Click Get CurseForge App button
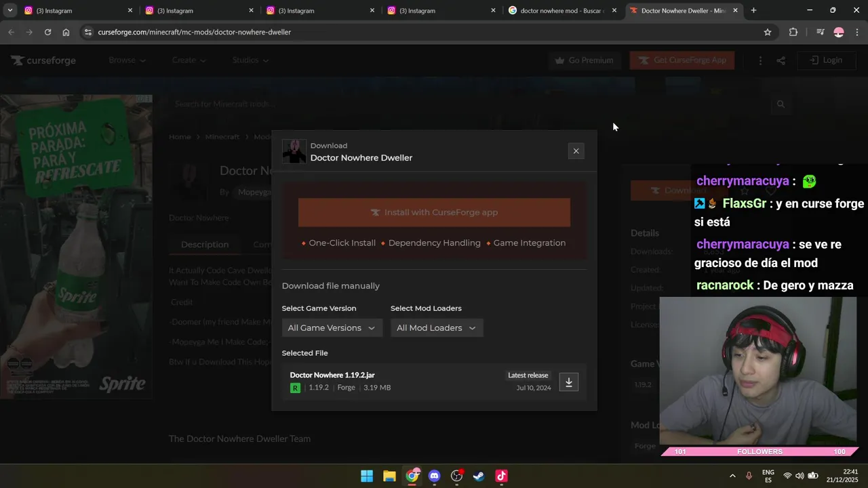The height and width of the screenshot is (488, 868). coord(682,60)
